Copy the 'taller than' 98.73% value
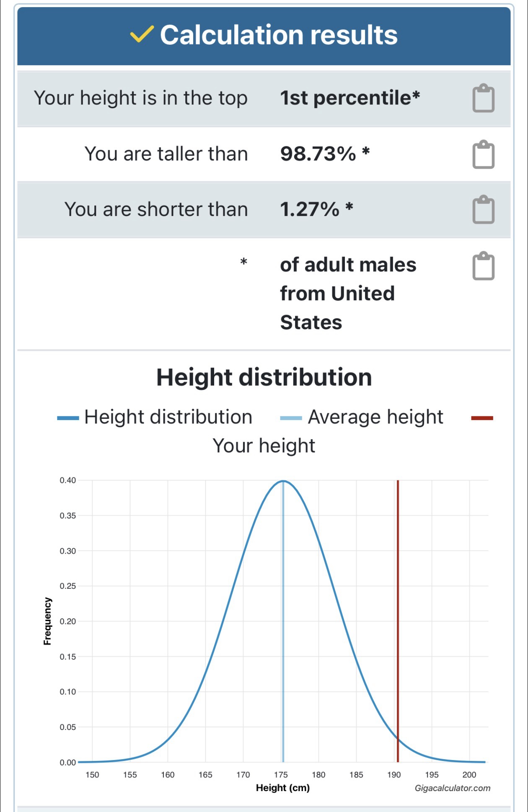528x812 pixels. (x=483, y=155)
